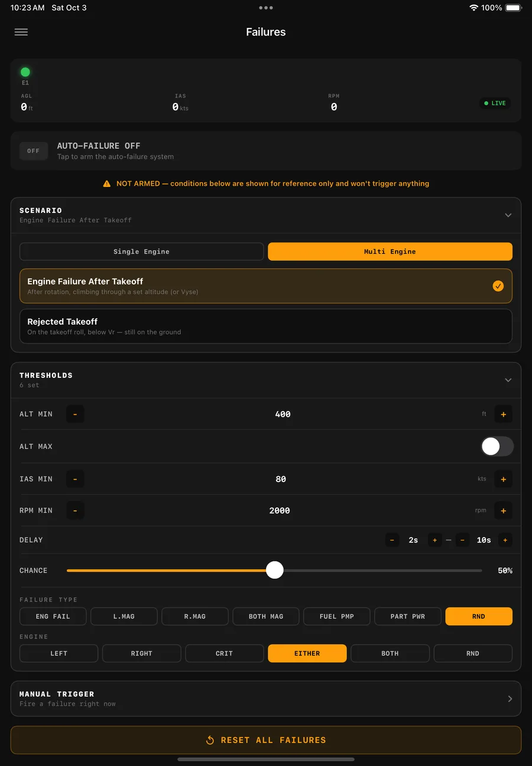
Task: Select Rejected Takeoff scenario
Action: (x=266, y=326)
